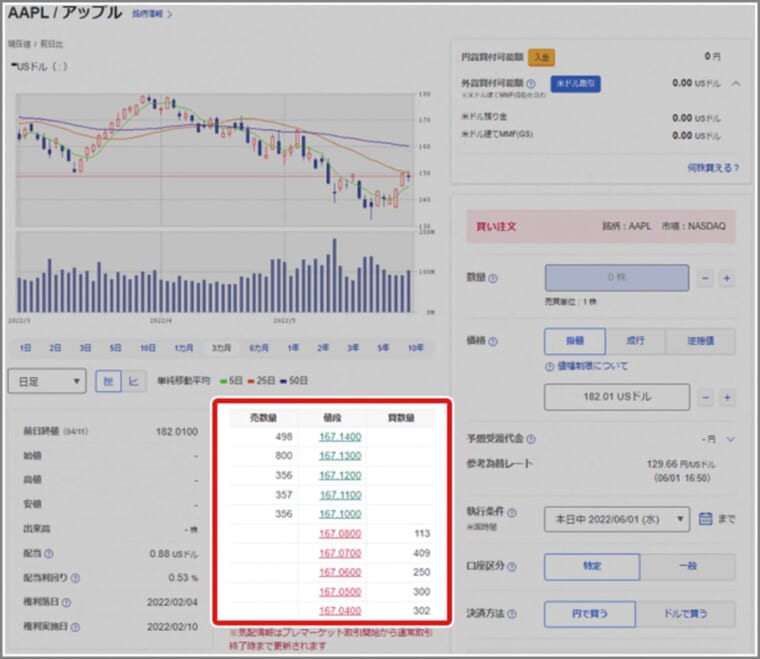Click ask price 167.1200 in order book
This screenshot has width=760, height=659.
[x=340, y=476]
